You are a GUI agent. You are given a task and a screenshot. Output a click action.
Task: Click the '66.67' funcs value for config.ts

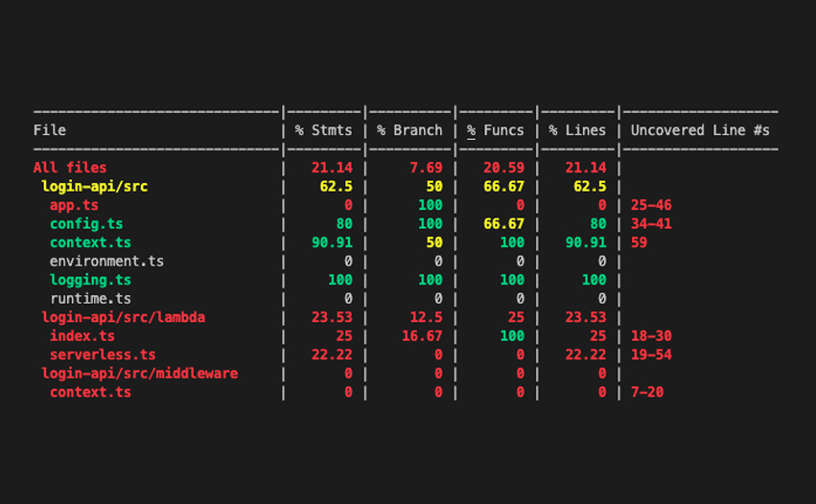pyautogui.click(x=503, y=223)
